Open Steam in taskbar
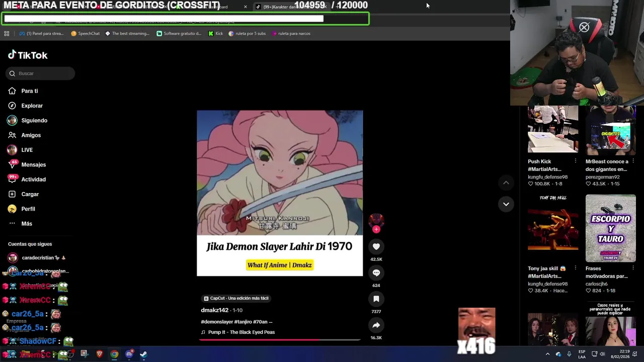This screenshot has width=644, height=362. click(x=143, y=354)
